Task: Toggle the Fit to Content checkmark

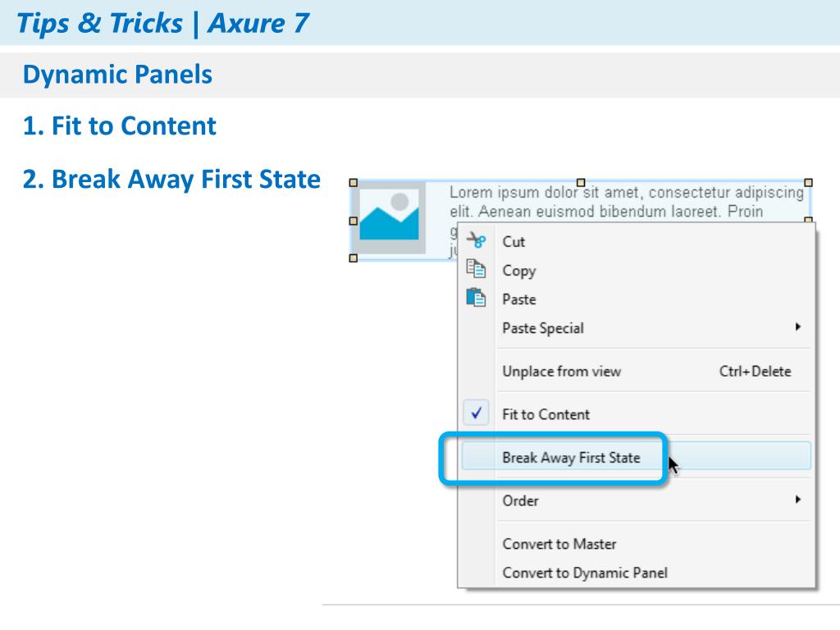Action: click(x=477, y=413)
